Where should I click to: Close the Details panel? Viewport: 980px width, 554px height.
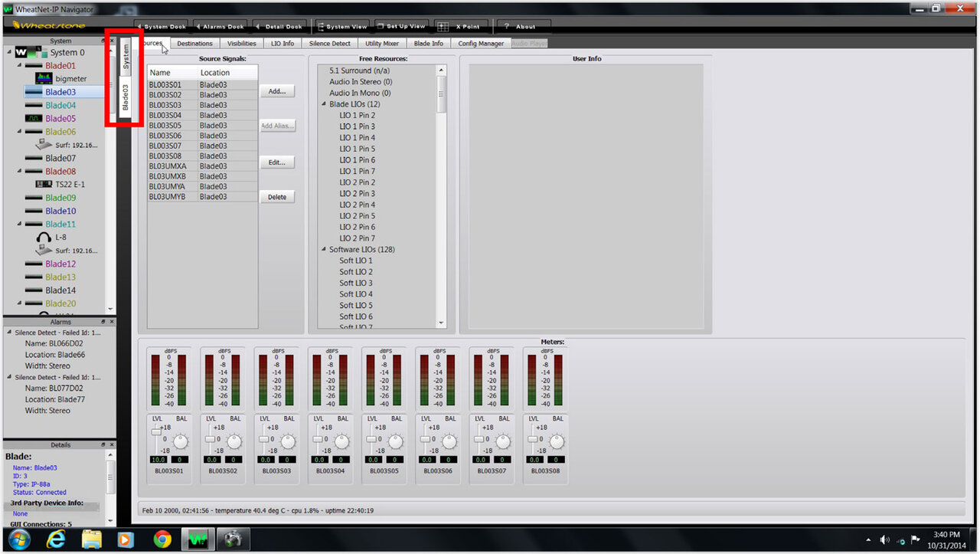coord(110,444)
